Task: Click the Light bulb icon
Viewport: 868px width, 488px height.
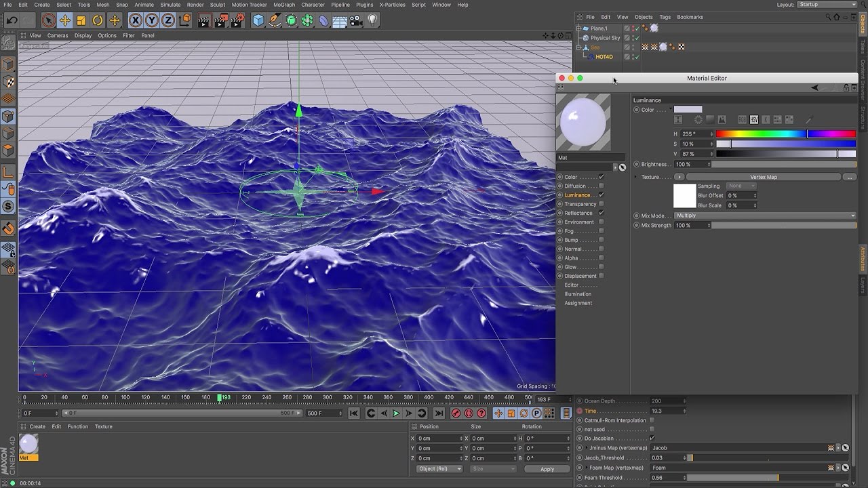Action: pyautogui.click(x=372, y=20)
